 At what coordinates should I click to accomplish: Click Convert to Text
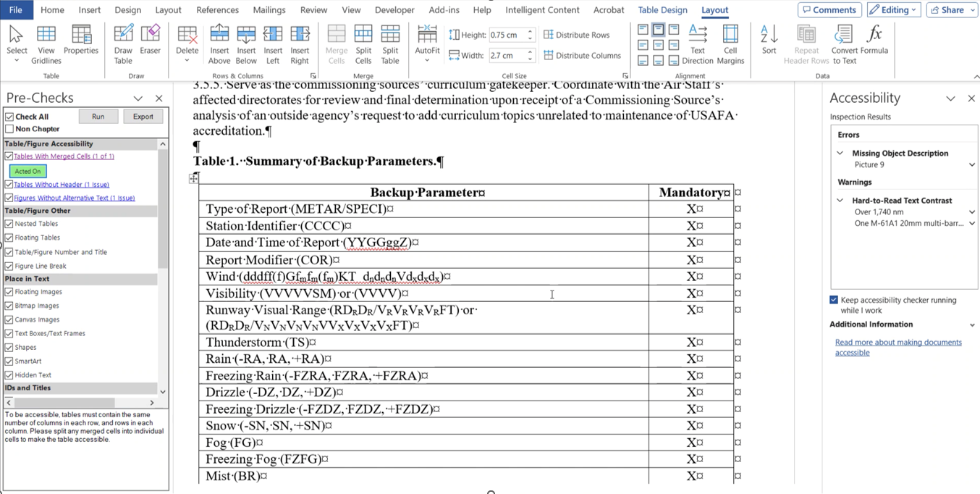click(x=844, y=43)
